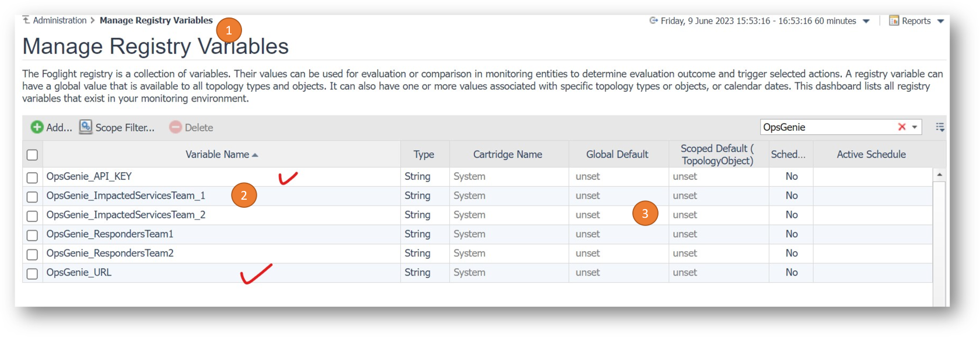Go to the Administration breadcrumb link

[x=60, y=20]
